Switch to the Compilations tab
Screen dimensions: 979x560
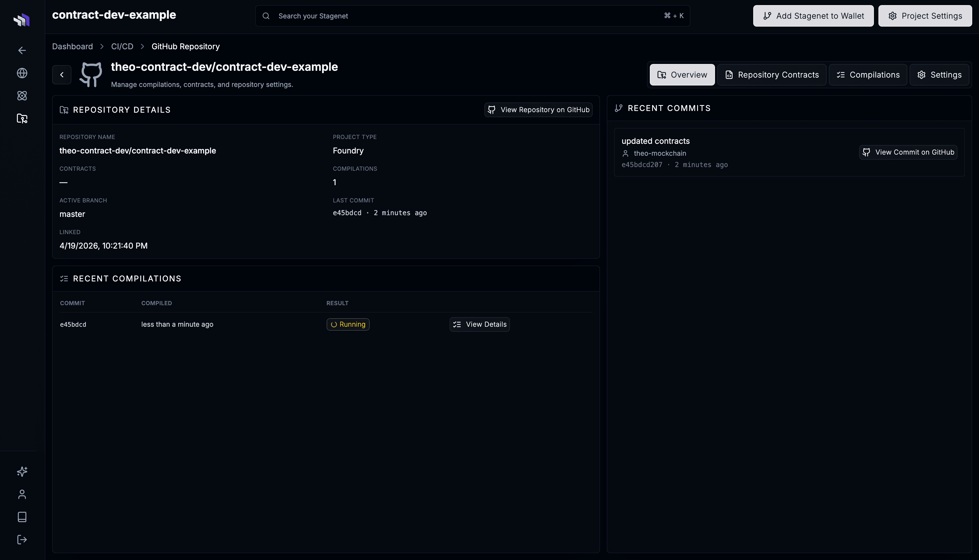click(x=868, y=75)
